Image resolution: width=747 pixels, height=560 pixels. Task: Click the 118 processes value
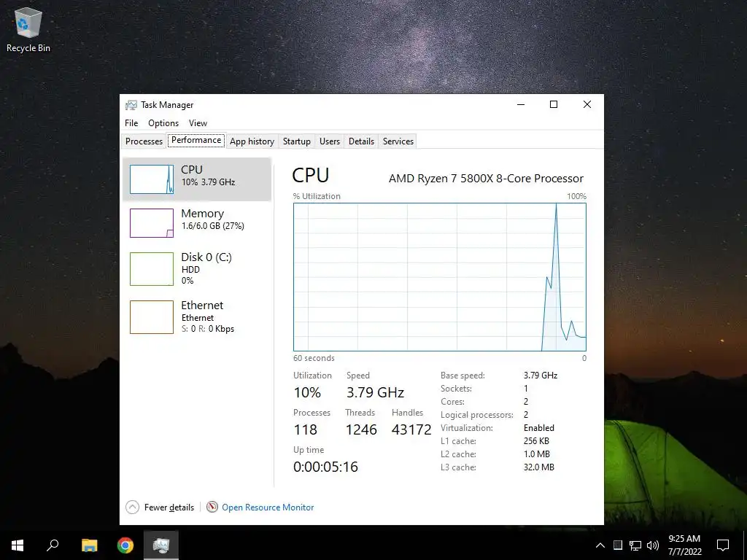pos(306,429)
